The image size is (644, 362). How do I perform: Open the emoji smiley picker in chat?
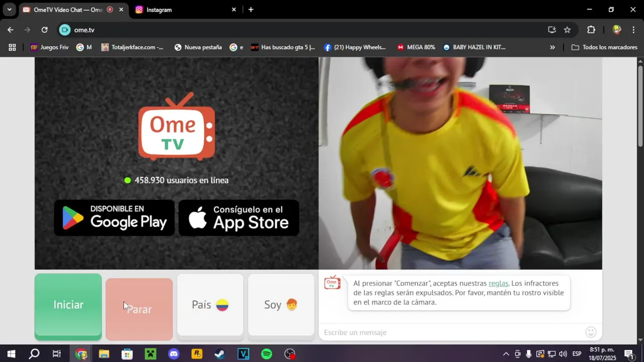coord(591,332)
